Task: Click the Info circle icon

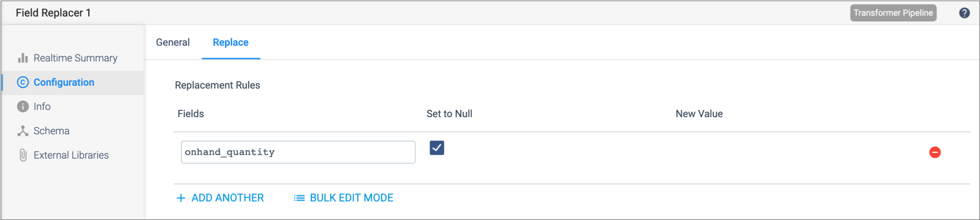Action: tap(23, 106)
